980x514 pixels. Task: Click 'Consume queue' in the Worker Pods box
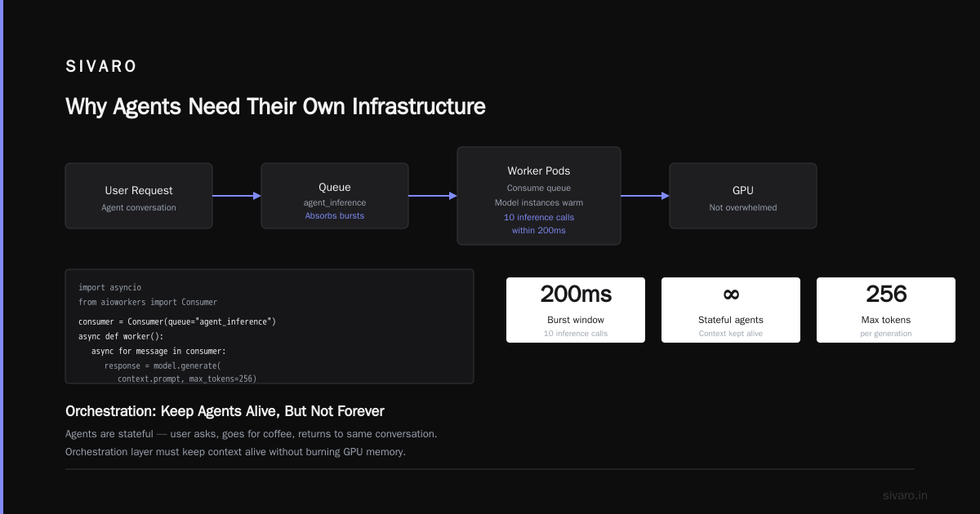[x=539, y=188]
